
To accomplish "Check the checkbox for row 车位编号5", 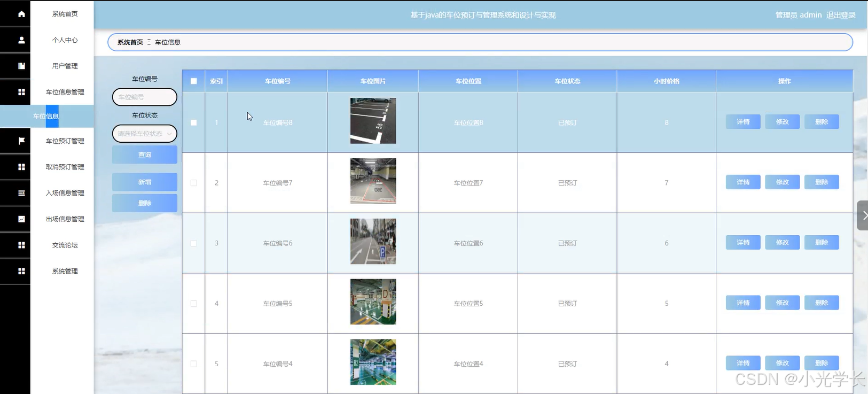I will pyautogui.click(x=194, y=304).
